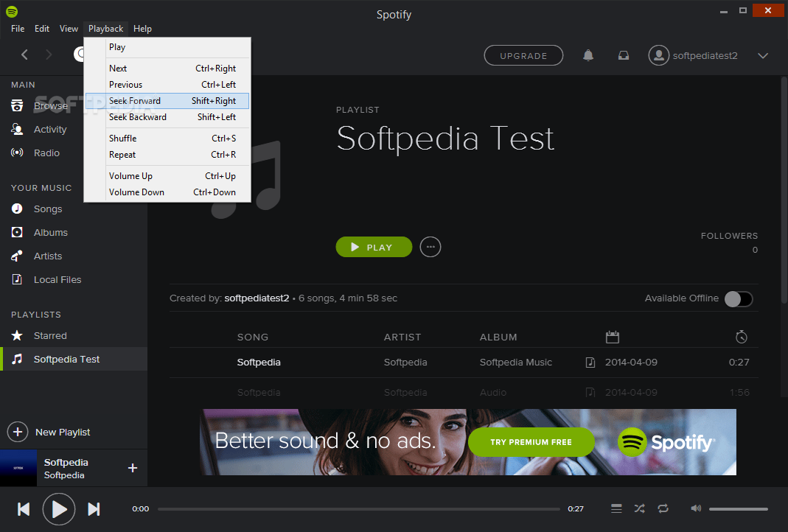Screen dimensions: 788x532
Task: Click the Softpedia Test playlist note icon
Action: [x=17, y=359]
